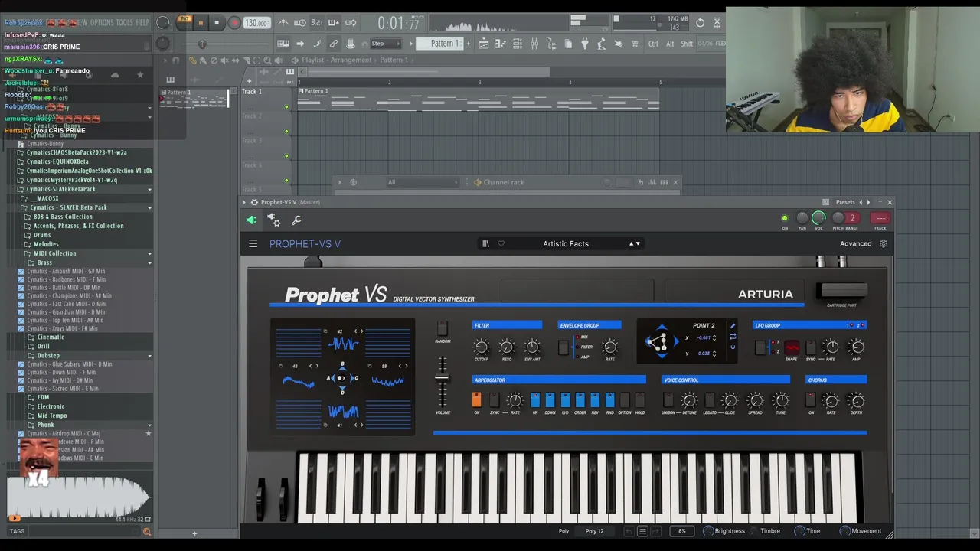The image size is (980, 551).
Task: Click the wrapper channel ON green light
Action: click(x=784, y=219)
